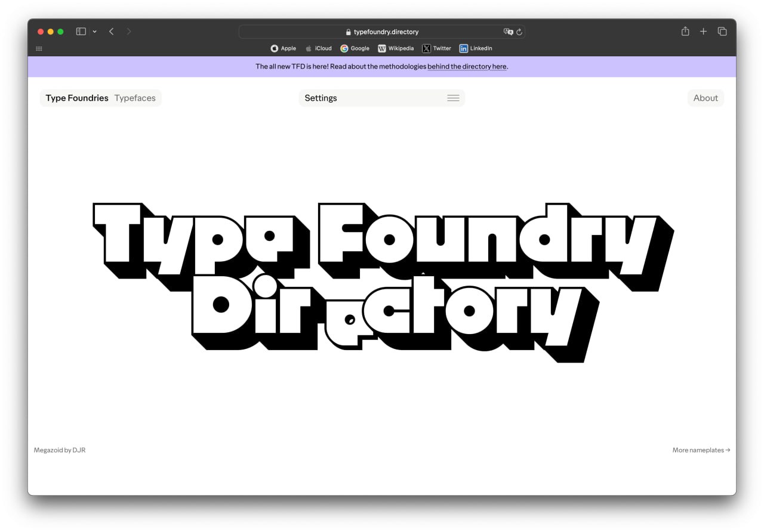Switch to the Typefaces tab
Image resolution: width=764 pixels, height=532 pixels.
coord(135,98)
